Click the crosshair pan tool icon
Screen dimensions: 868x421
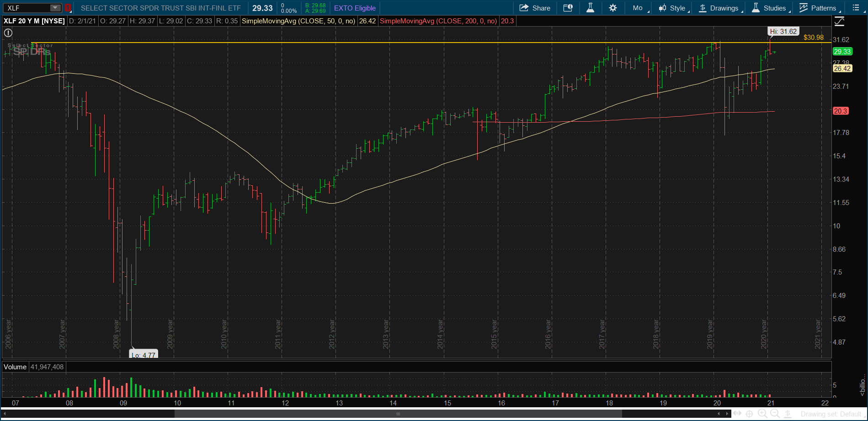[750, 414]
